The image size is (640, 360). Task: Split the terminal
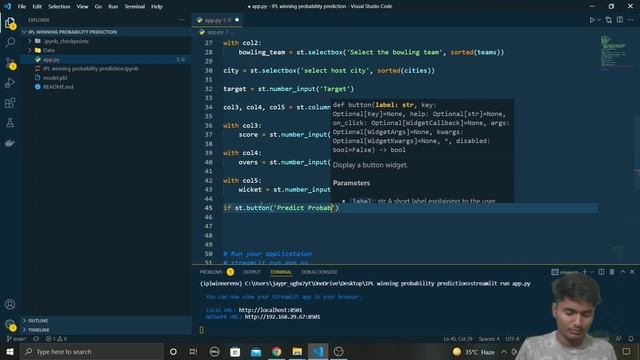[x=601, y=272]
